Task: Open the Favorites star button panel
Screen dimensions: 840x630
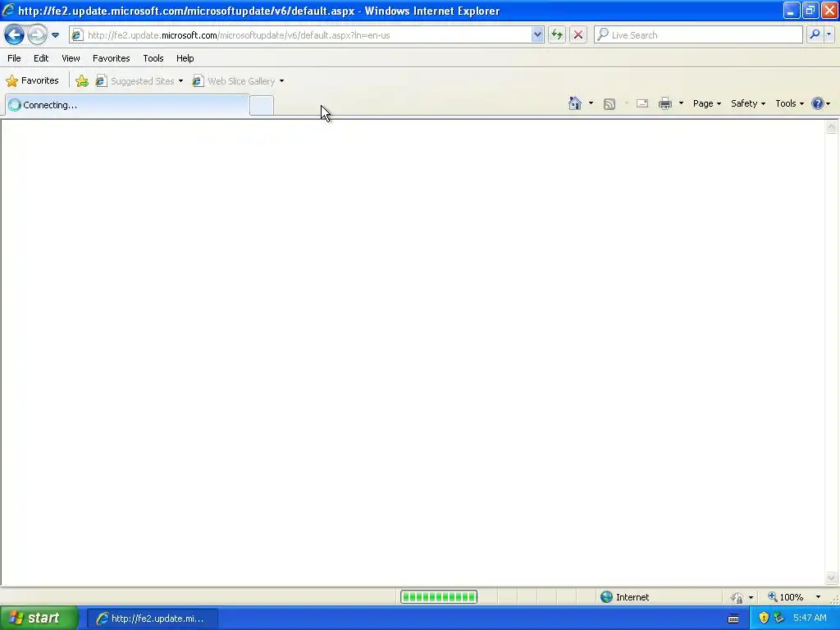Action: 32,81
